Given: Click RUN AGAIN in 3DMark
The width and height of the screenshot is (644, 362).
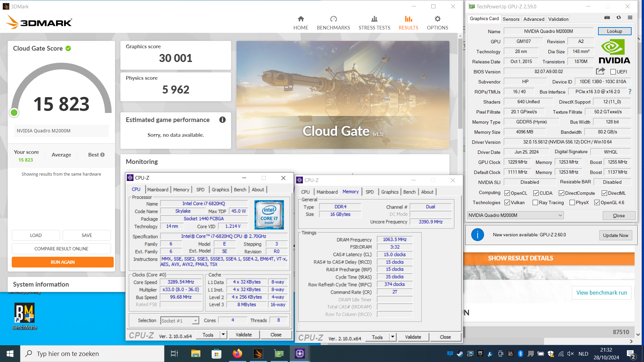Looking at the screenshot, I should point(63,262).
